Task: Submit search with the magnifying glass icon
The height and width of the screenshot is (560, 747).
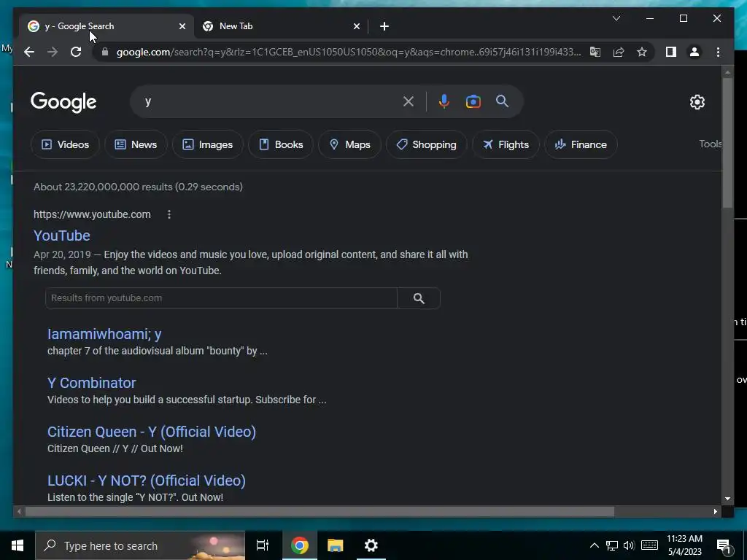Action: tap(502, 101)
